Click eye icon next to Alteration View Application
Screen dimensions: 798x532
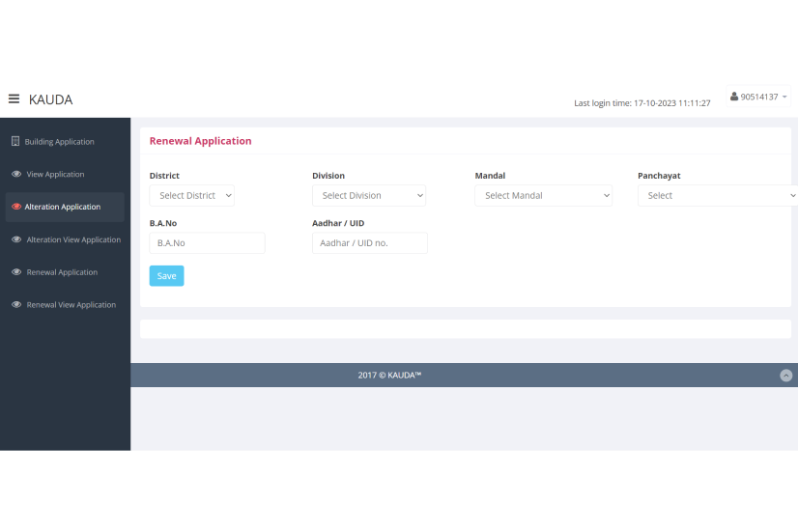click(16, 239)
